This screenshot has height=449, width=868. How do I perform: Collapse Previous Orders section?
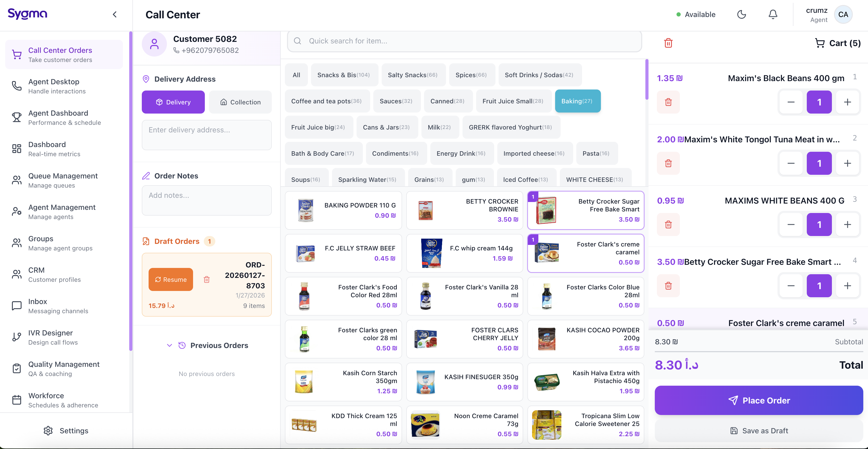(170, 345)
